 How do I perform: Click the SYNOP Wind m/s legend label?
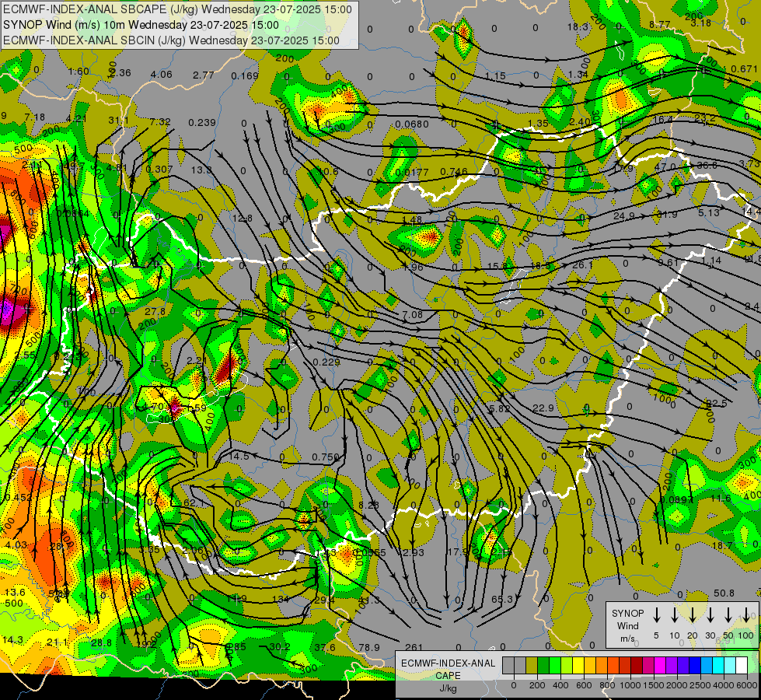point(627,626)
